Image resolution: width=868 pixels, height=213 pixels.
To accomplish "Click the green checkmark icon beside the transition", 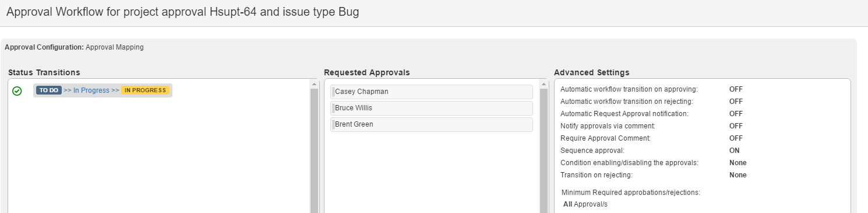I will click(x=17, y=91).
